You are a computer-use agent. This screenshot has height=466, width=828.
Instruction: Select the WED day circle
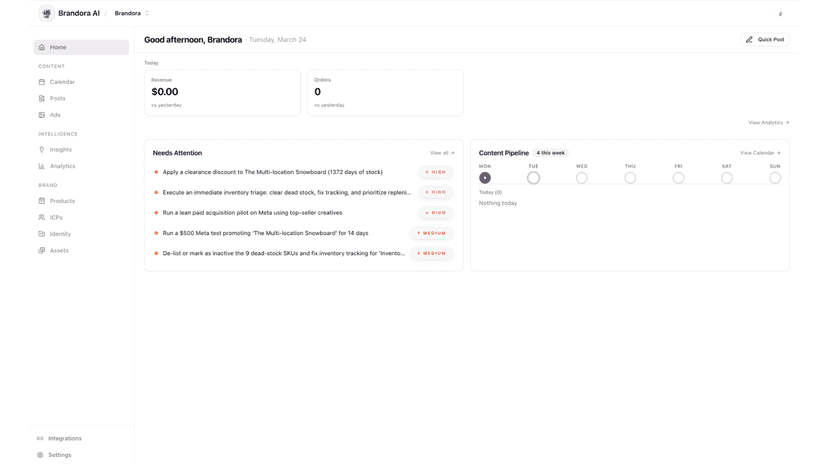click(x=581, y=178)
